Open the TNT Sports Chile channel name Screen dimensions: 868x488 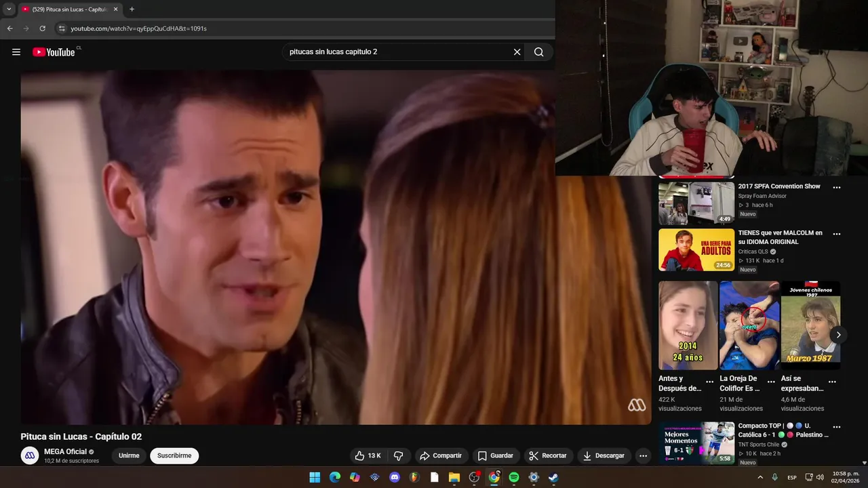click(x=759, y=445)
